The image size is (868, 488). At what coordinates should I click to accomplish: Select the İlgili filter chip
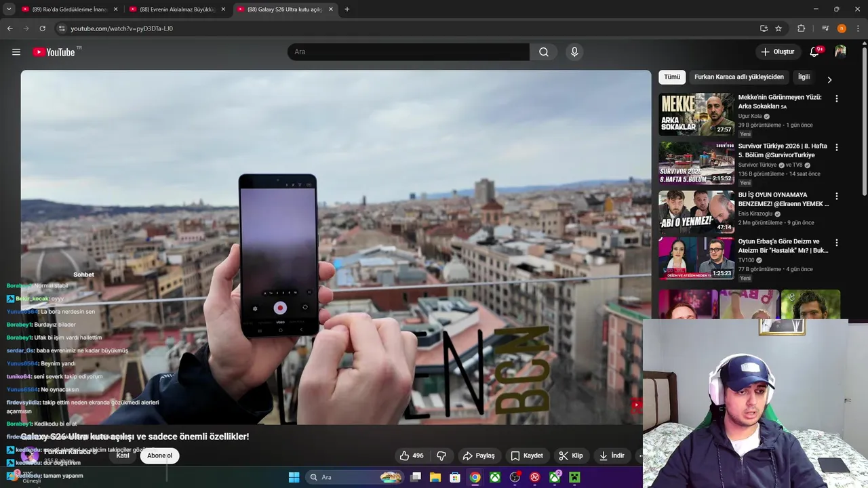click(x=804, y=77)
